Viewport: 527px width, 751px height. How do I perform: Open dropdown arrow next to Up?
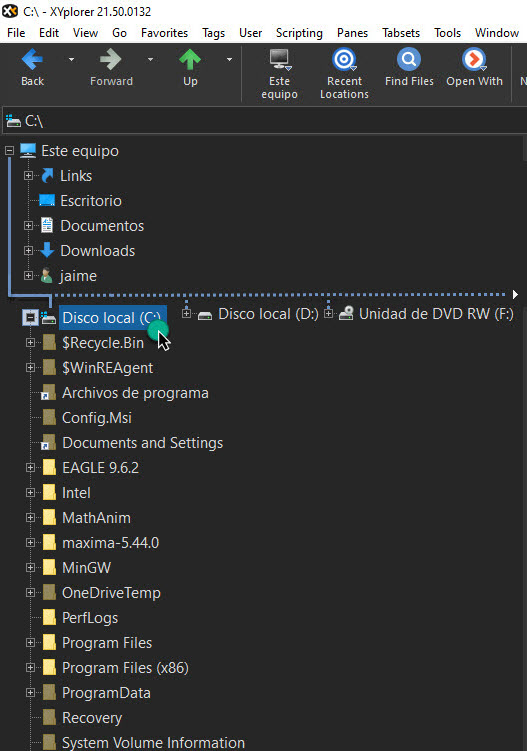click(229, 59)
